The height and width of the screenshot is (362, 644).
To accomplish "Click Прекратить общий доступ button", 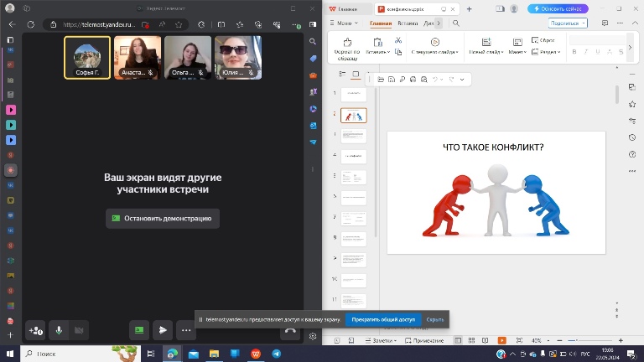I will [x=383, y=319].
